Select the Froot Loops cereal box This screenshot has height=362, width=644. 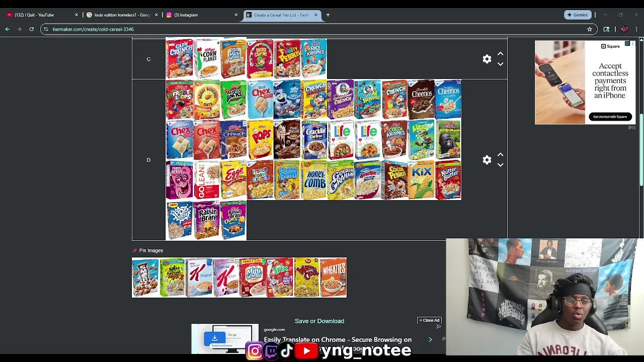click(x=179, y=100)
